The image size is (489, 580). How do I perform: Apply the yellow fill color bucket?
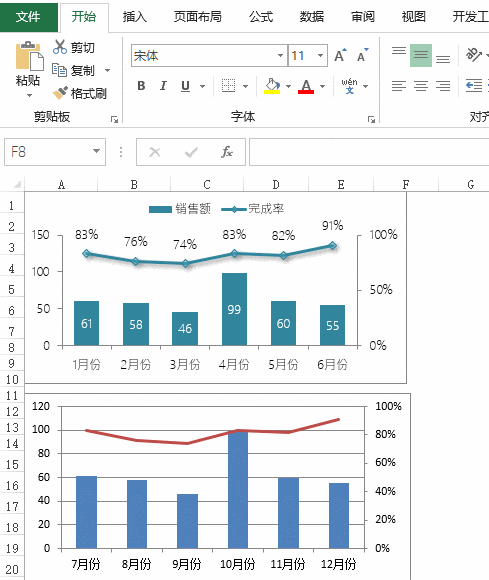(x=272, y=86)
